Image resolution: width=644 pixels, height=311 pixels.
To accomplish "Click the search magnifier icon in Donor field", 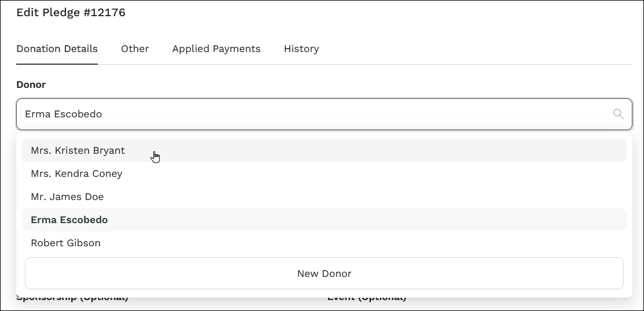I will click(x=618, y=114).
